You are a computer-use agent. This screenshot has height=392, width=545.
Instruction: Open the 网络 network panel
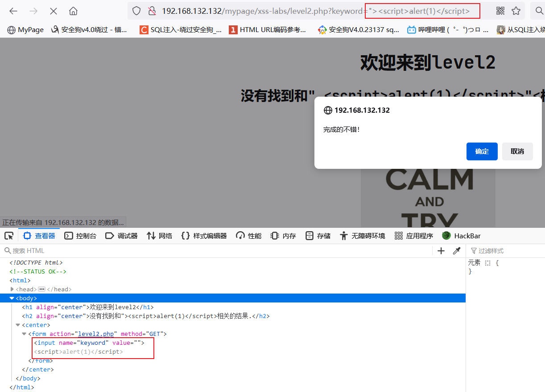pos(159,236)
